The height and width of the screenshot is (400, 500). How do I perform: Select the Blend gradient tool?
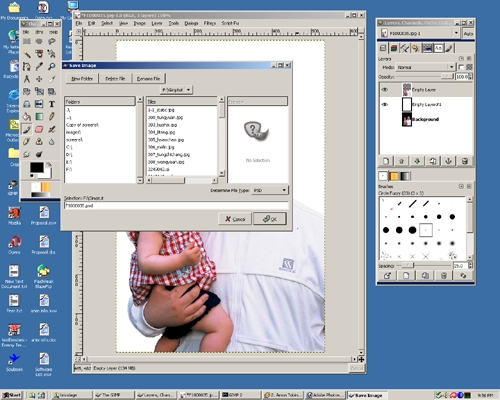(39, 117)
